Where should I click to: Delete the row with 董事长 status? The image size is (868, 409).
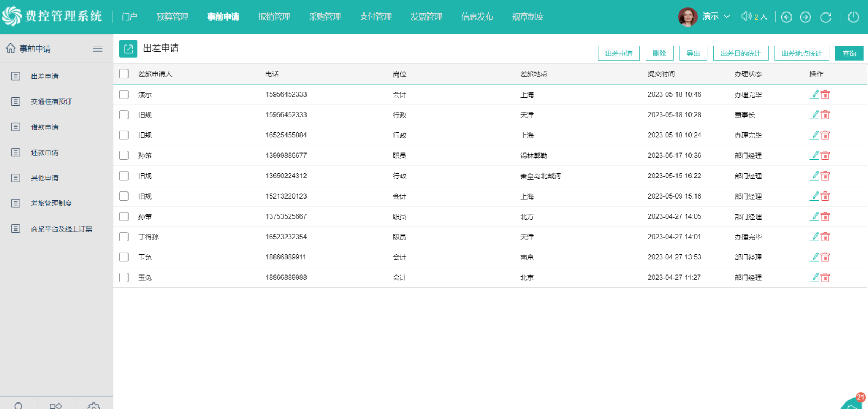[x=825, y=114]
